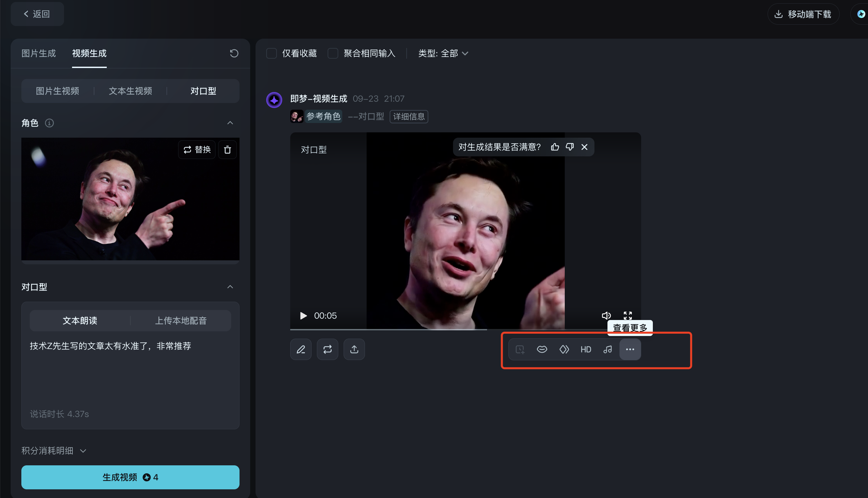
Task: Mute the video with speaker icon
Action: tap(606, 315)
